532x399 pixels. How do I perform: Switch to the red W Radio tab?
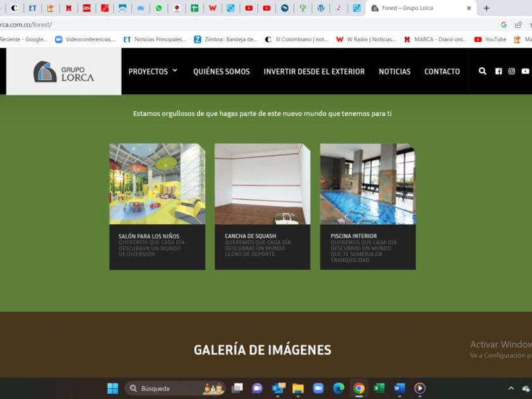[x=212, y=8]
